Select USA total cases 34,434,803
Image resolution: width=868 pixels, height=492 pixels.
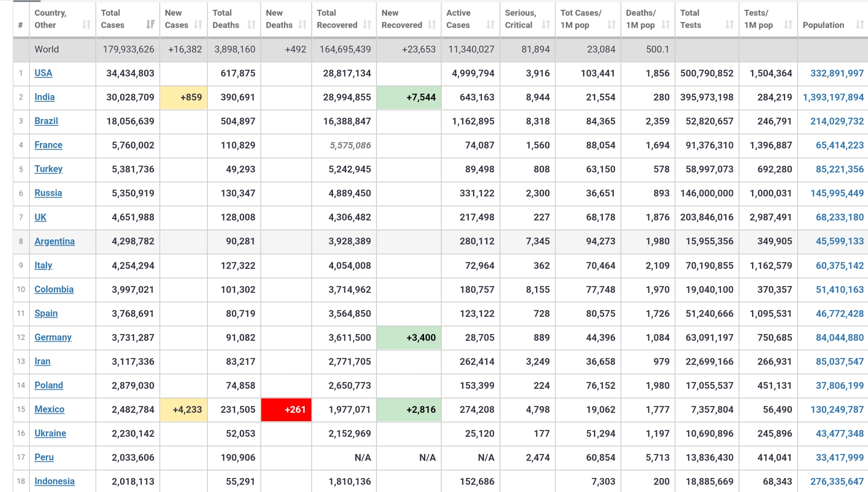(130, 73)
